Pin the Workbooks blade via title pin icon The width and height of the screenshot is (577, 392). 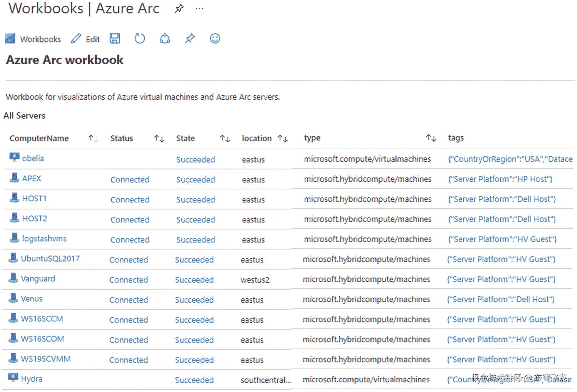pos(179,9)
